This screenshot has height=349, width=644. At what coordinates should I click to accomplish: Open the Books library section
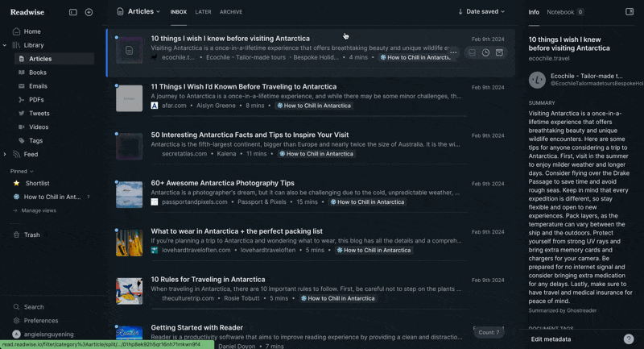point(37,73)
